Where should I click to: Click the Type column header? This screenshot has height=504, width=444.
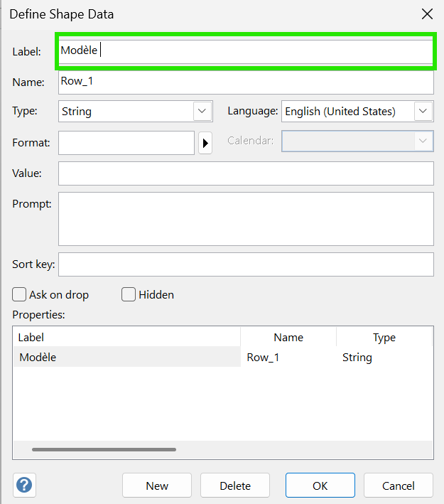coord(384,337)
